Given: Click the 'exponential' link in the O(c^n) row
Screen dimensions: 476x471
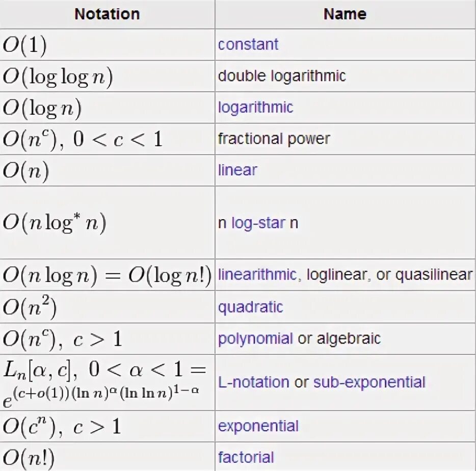Looking at the screenshot, I should point(258,426).
